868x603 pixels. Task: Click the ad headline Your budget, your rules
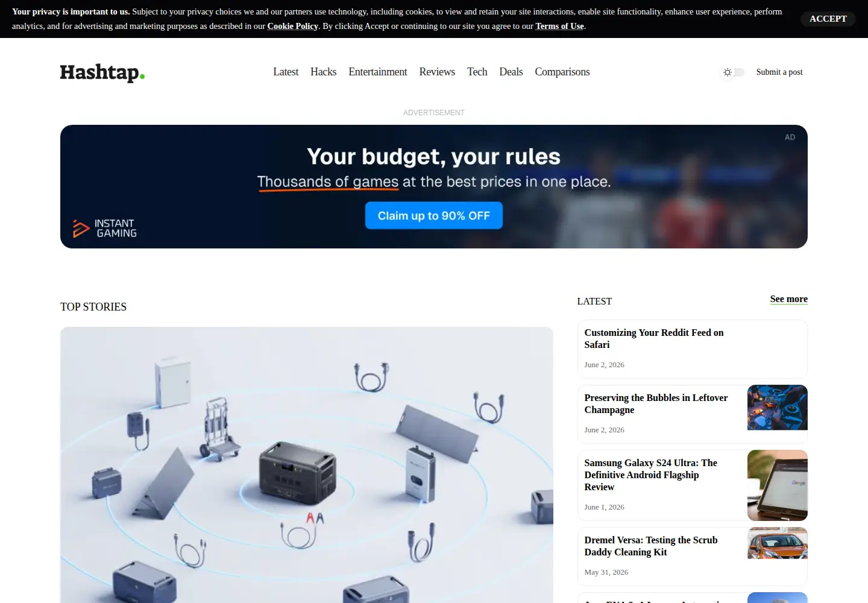click(434, 157)
